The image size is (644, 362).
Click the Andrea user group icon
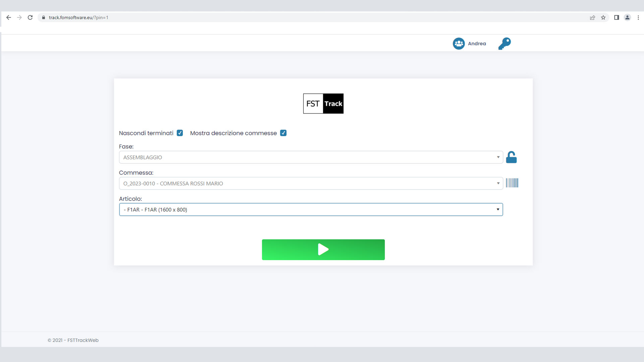(x=459, y=44)
